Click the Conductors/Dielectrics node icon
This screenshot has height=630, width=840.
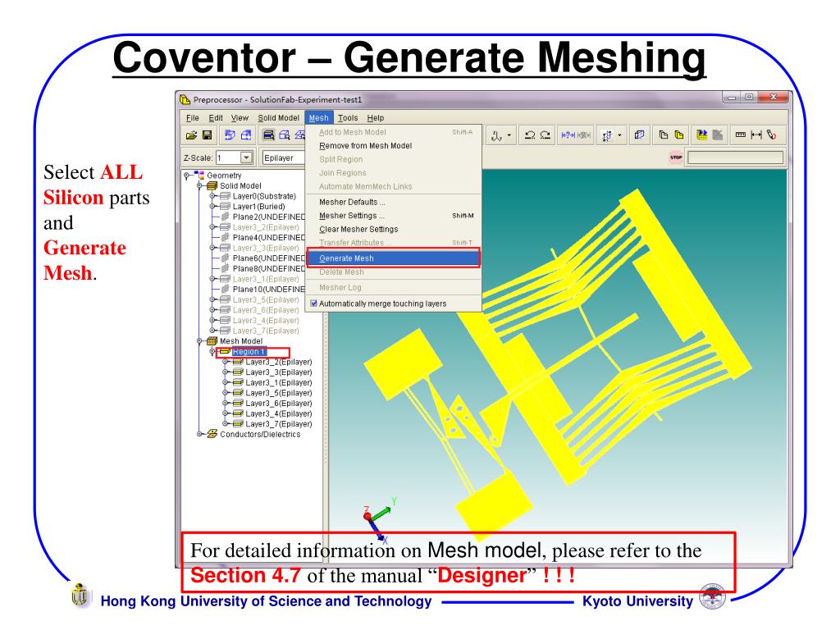[212, 434]
